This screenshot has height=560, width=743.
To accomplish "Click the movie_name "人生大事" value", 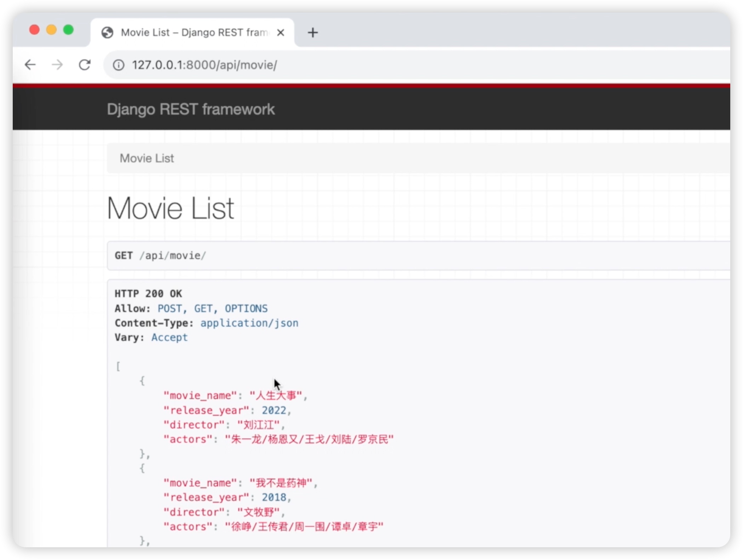I will (x=276, y=396).
